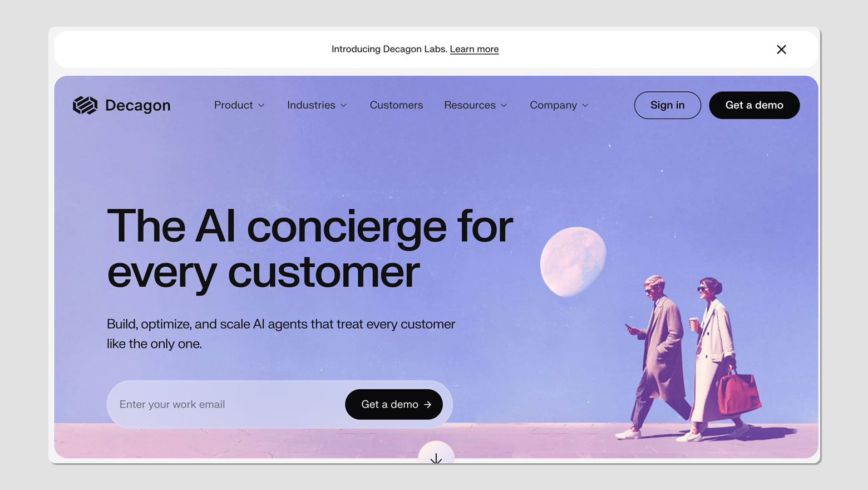The image size is (868, 490).
Task: Expand the Product dropdown chevron
Action: point(261,105)
